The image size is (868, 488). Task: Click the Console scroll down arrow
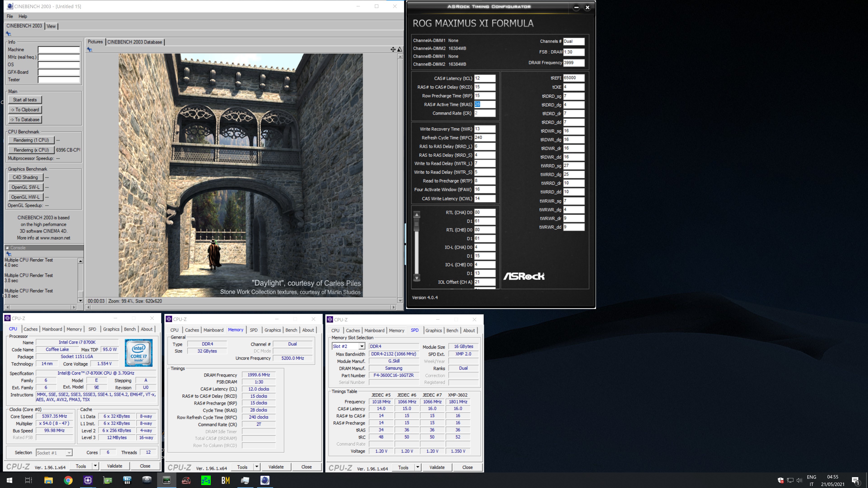click(x=80, y=300)
